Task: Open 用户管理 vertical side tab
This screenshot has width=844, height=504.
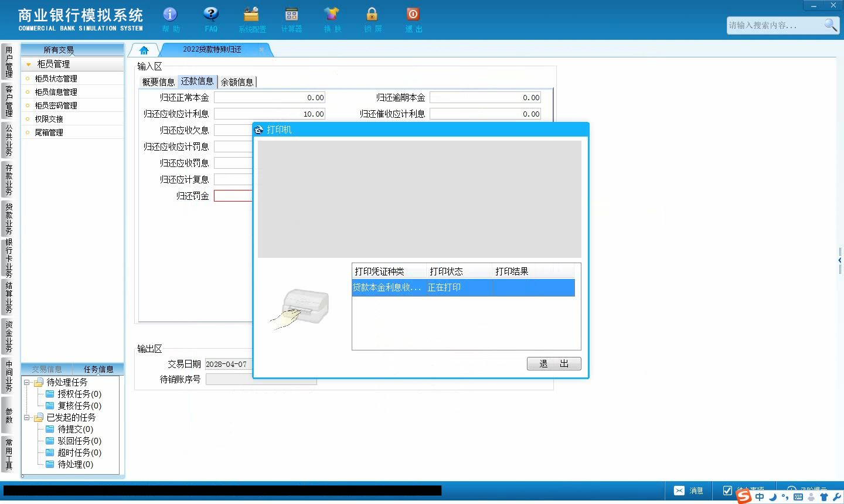Action: 9,62
